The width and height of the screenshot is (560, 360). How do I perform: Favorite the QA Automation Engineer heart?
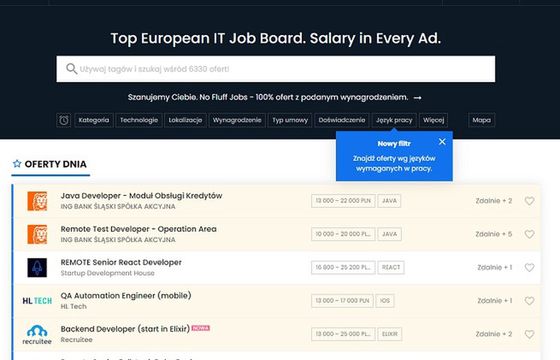click(x=529, y=301)
